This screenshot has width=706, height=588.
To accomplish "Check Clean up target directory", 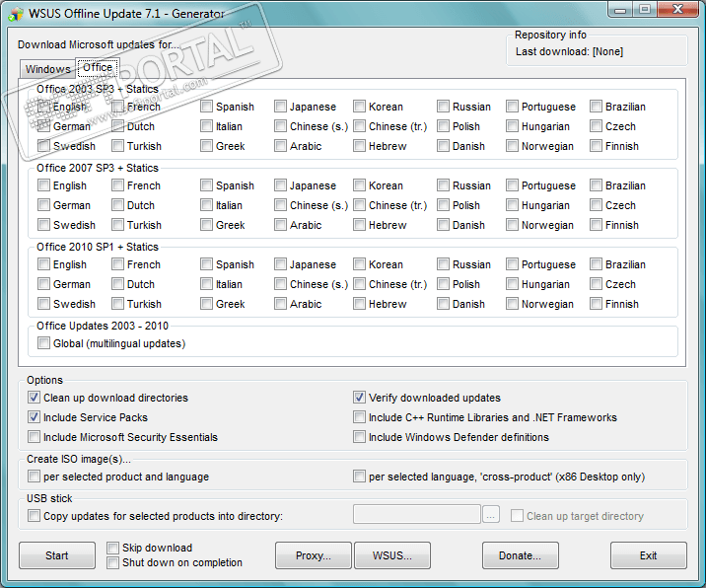I will coord(517,515).
